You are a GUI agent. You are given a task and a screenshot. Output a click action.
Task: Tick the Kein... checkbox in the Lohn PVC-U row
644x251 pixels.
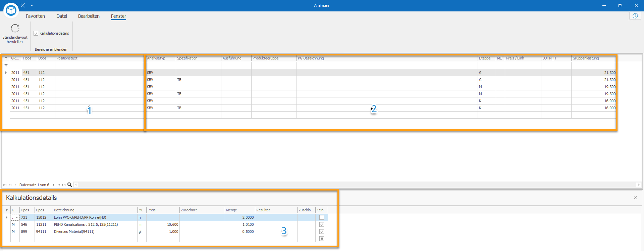point(322,217)
